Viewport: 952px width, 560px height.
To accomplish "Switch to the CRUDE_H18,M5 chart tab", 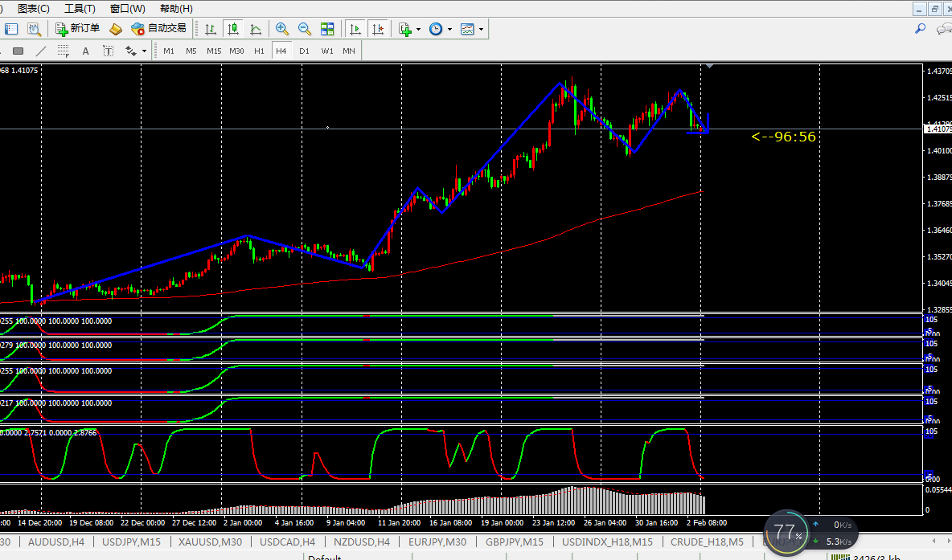I will tap(707, 542).
